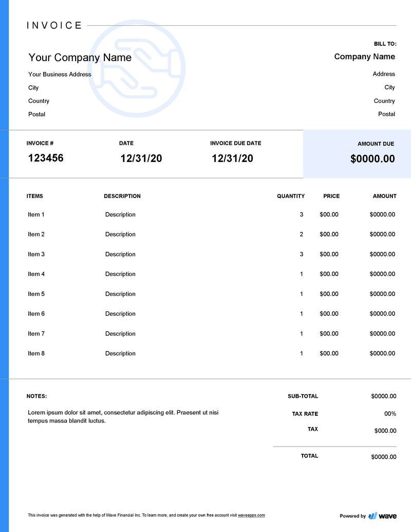Click the Description cell of Item 1
This screenshot has height=532, width=411.
(x=120, y=214)
